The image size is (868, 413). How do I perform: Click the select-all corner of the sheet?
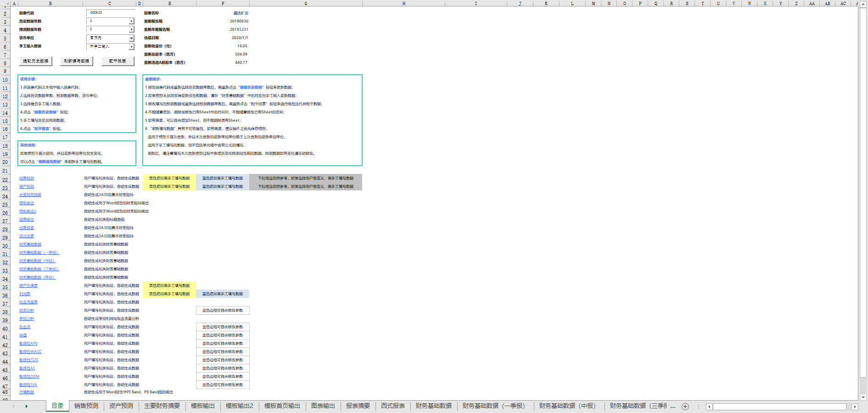click(x=5, y=3)
